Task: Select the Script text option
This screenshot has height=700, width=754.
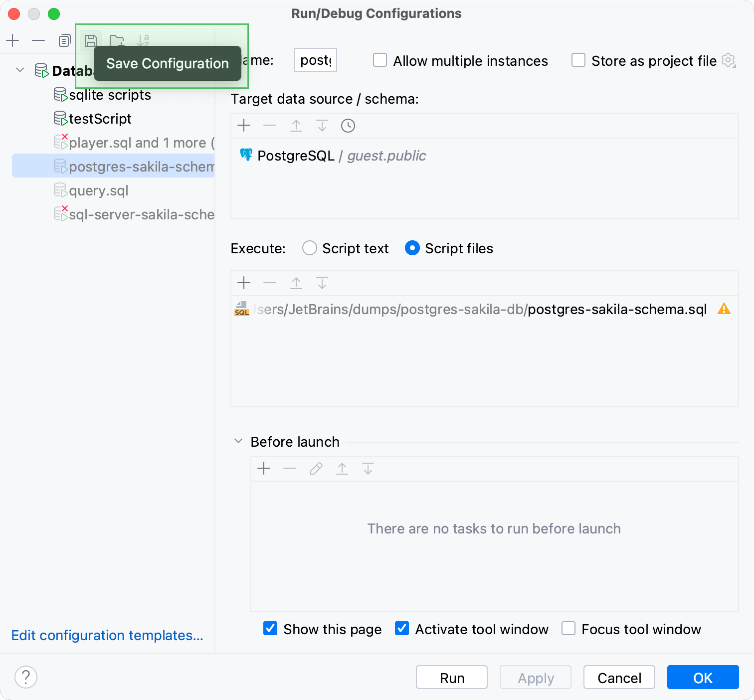Action: [x=309, y=248]
